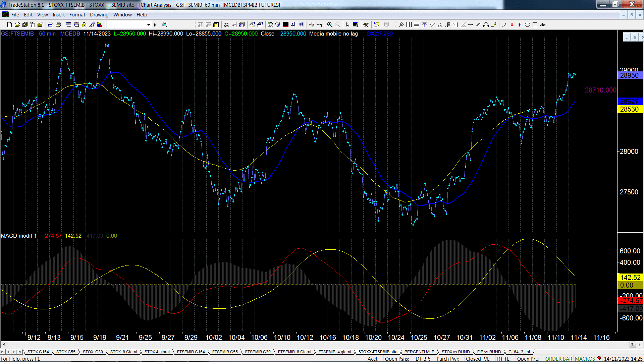Click the green bars on black chart icon

coord(286,24)
